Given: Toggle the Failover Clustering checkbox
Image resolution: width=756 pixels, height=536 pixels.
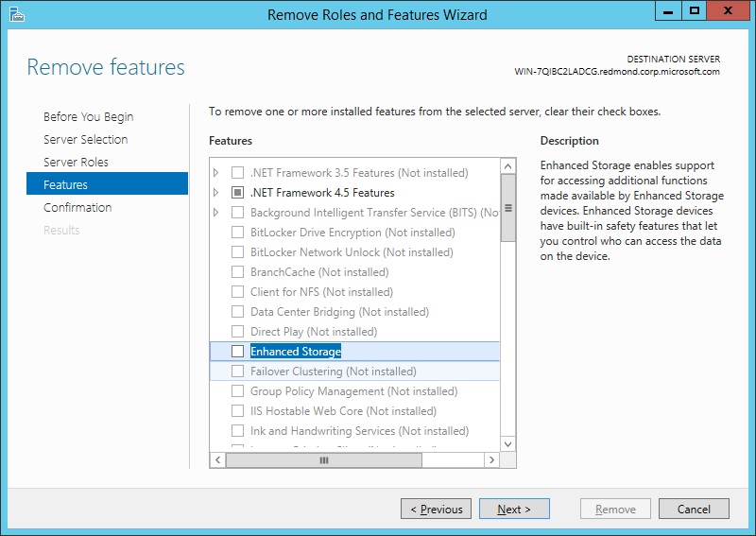Looking at the screenshot, I should (238, 371).
